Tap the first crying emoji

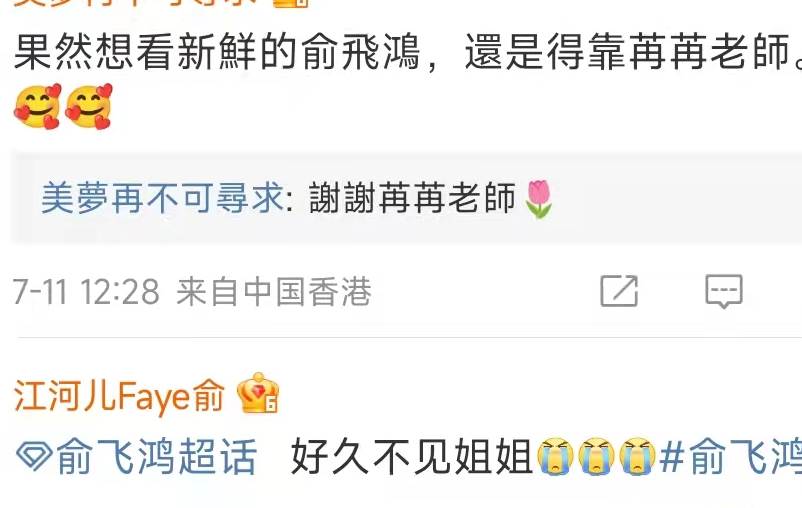point(555,456)
